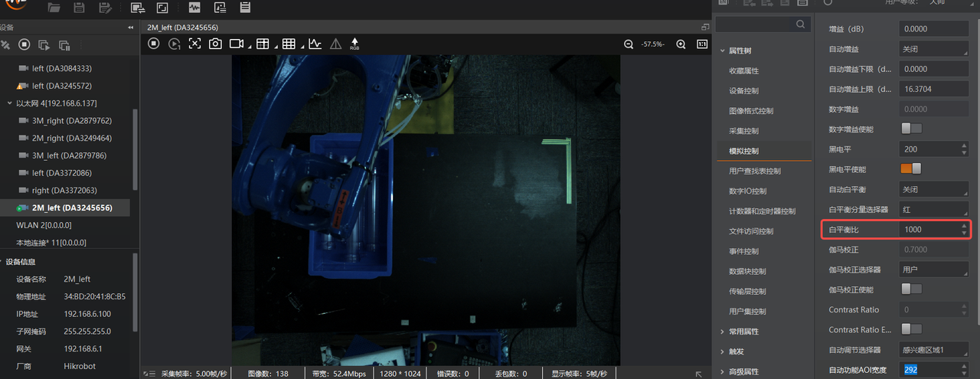Open the 自动白平衡 dropdown

point(933,189)
